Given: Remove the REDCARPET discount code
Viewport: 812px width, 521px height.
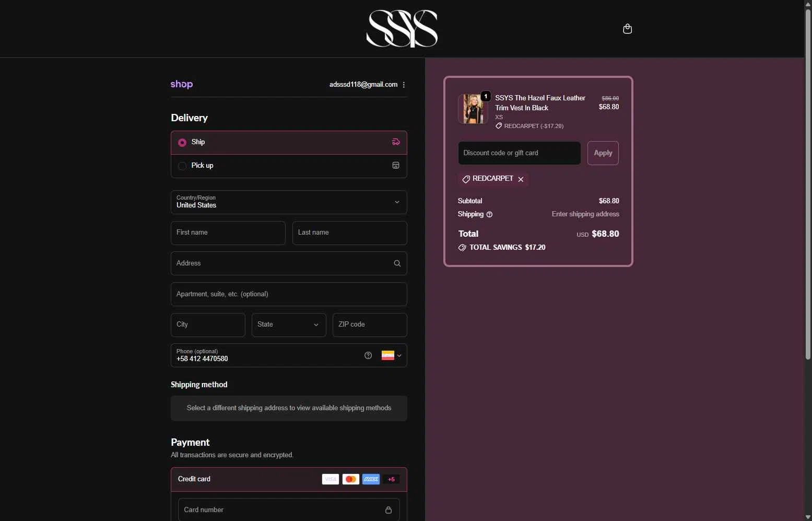Looking at the screenshot, I should coord(521,179).
